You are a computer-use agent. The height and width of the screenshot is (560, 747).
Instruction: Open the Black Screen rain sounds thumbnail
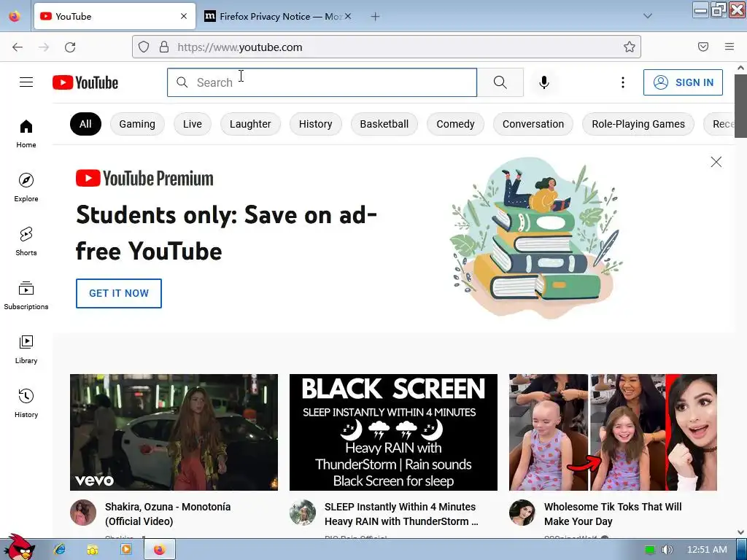pos(393,432)
